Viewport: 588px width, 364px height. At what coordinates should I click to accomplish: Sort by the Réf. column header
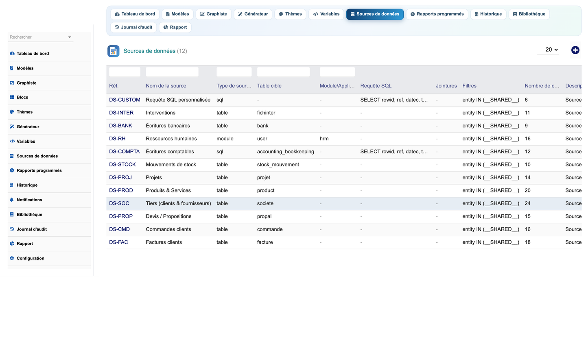tap(114, 86)
